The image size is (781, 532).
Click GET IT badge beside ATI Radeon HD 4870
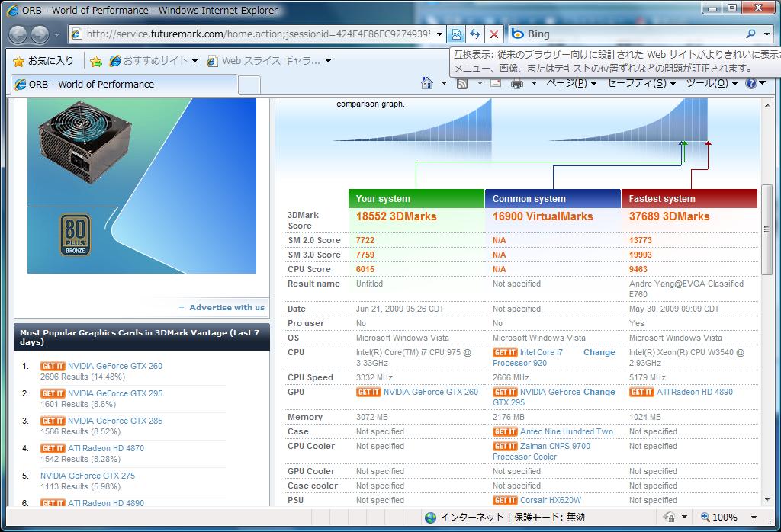click(x=53, y=448)
